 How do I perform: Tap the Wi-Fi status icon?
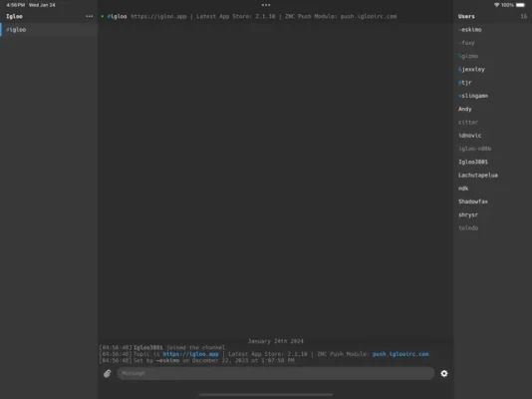(x=497, y=5)
